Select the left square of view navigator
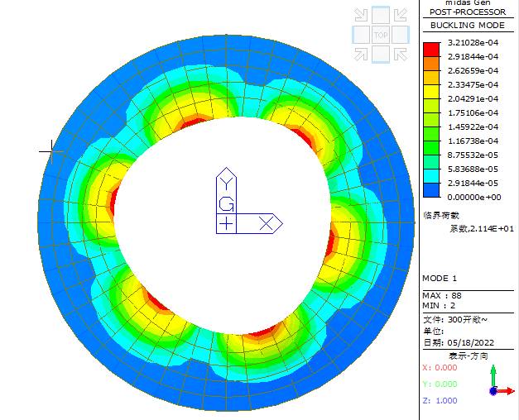The image size is (519, 420). pyautogui.click(x=361, y=35)
